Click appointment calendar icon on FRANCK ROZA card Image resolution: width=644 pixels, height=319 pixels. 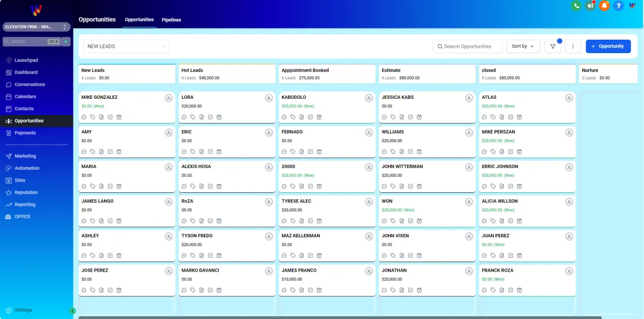(x=519, y=290)
